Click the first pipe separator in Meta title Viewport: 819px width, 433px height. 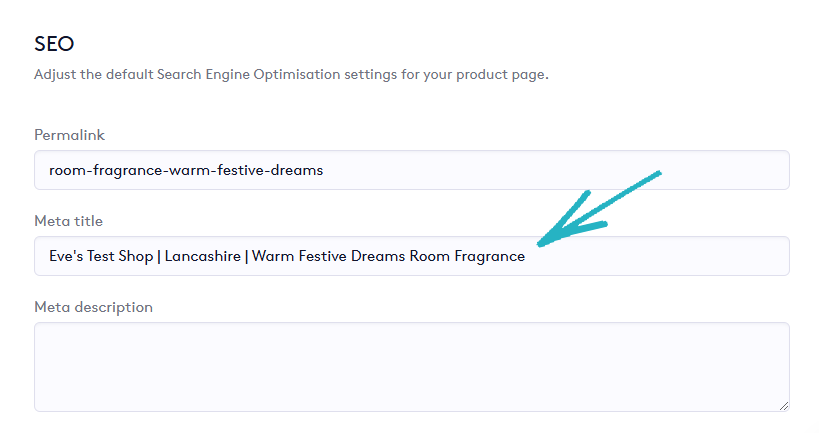[158, 256]
